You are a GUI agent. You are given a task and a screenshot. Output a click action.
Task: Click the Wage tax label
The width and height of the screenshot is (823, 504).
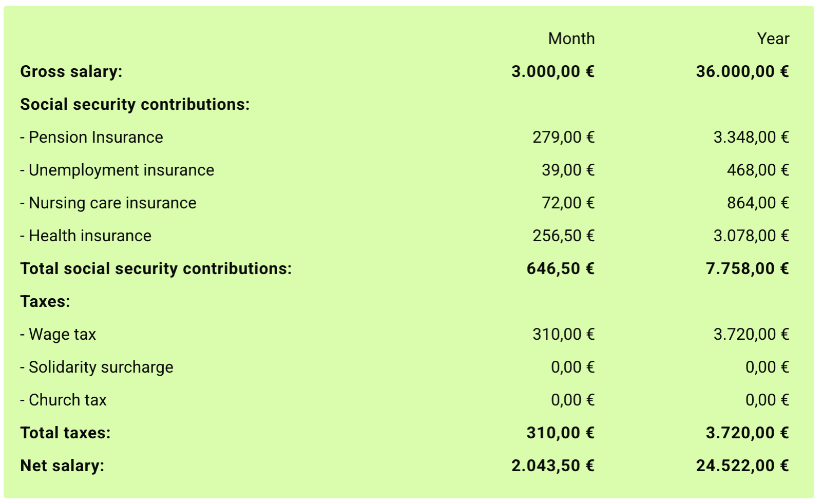pyautogui.click(x=58, y=334)
